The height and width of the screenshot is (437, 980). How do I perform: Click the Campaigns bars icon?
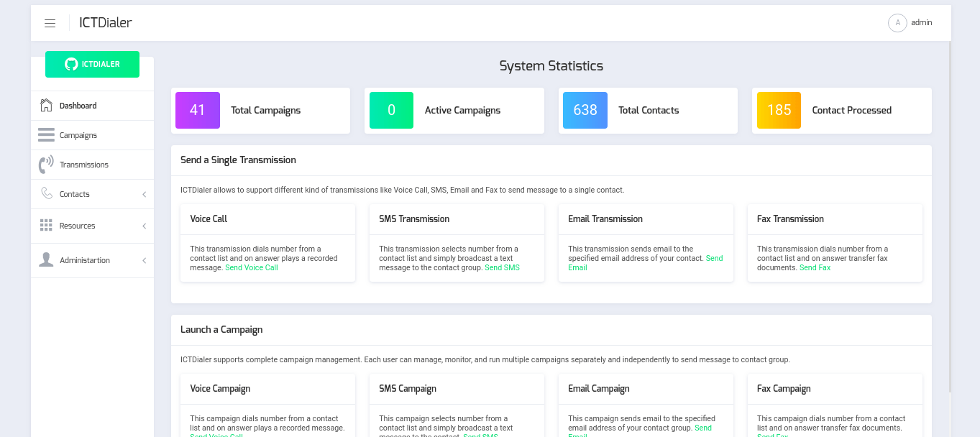click(46, 135)
